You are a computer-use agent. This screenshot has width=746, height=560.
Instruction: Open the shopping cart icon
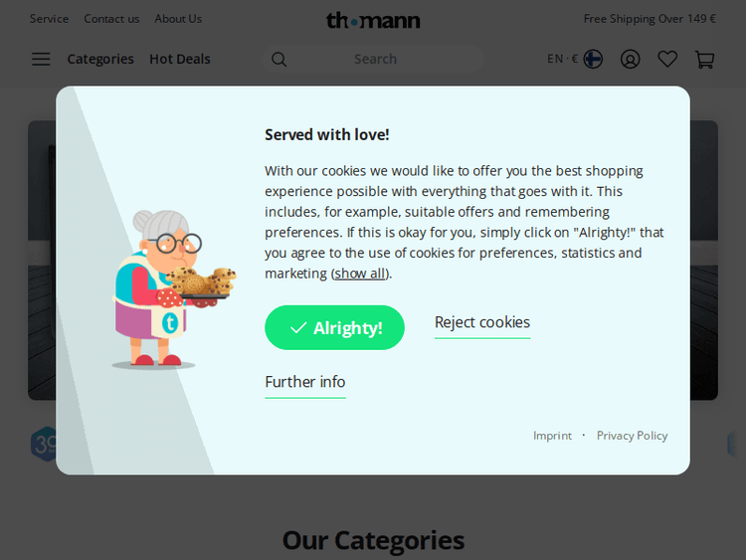(705, 59)
